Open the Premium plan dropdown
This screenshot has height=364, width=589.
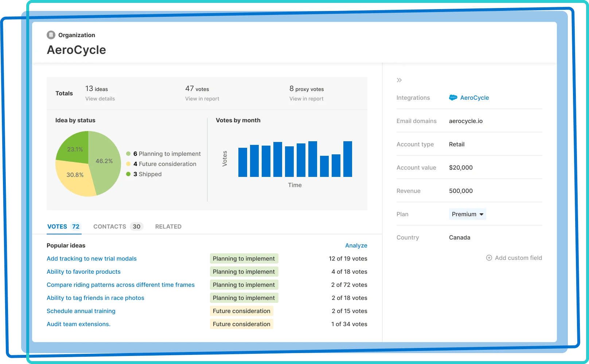(467, 214)
